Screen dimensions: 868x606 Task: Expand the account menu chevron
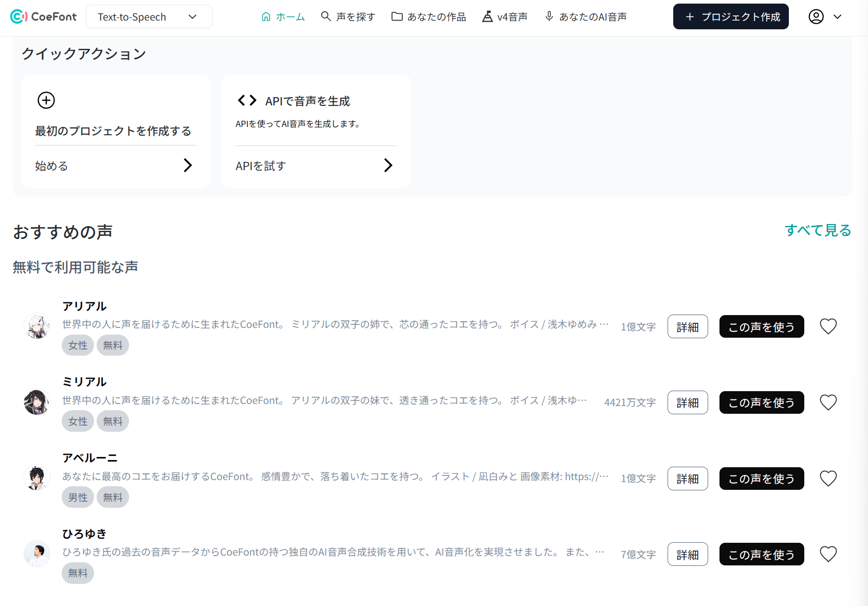[x=838, y=17]
